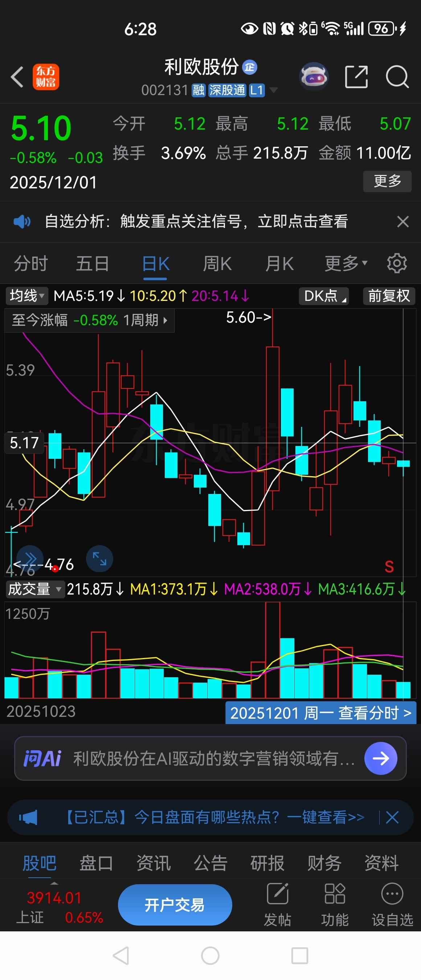Image resolution: width=421 pixels, height=980 pixels.
Task: Close the 自选分析 notification banner
Action: coord(403,221)
